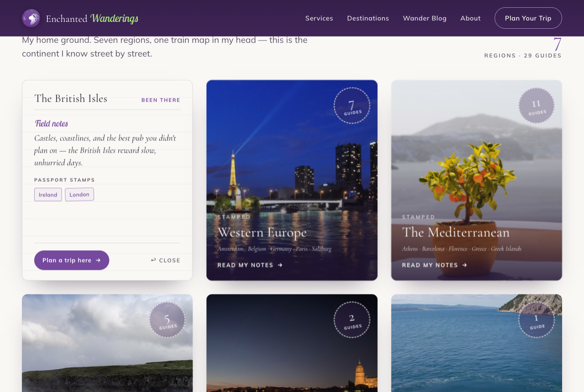Click the 2 guides stamp badge

(x=352, y=320)
